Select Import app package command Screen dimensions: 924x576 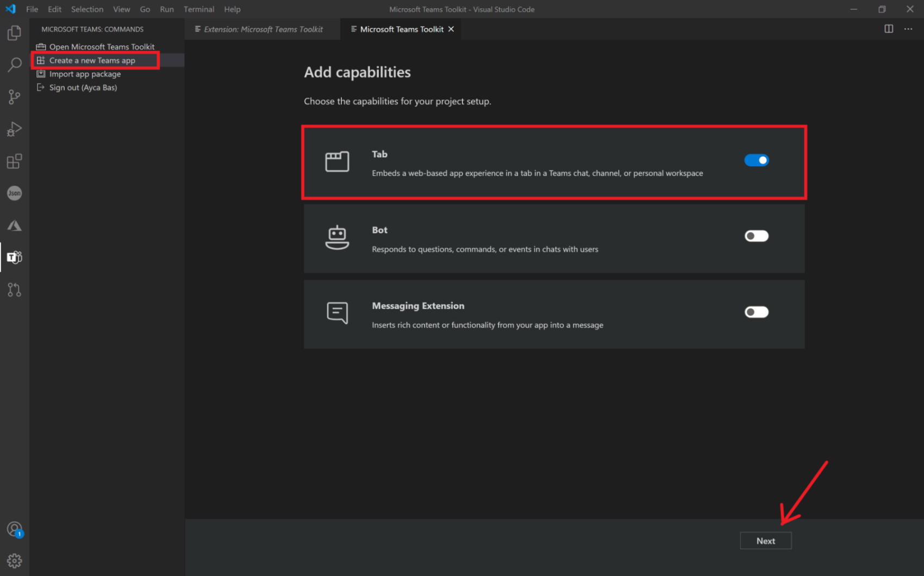(x=85, y=74)
